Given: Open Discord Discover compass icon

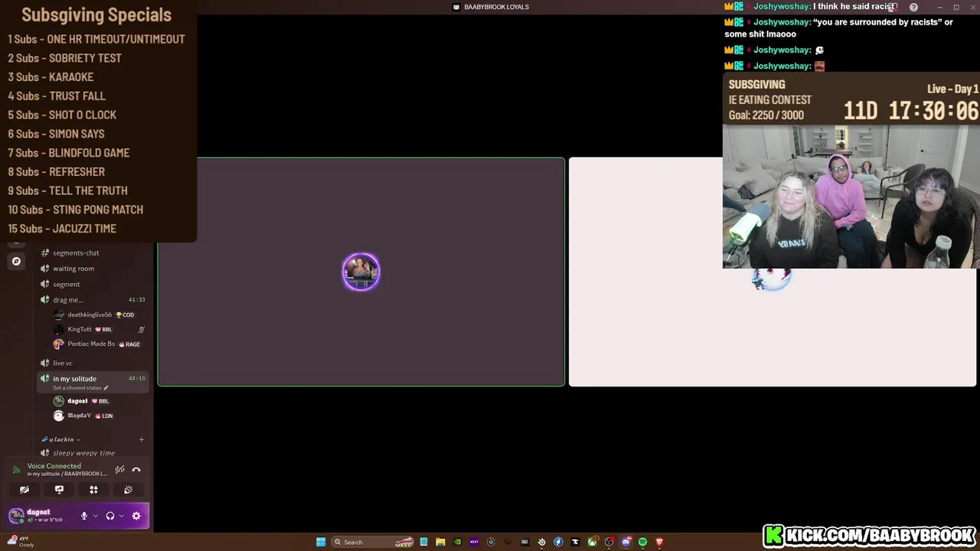Looking at the screenshot, I should pos(16,261).
